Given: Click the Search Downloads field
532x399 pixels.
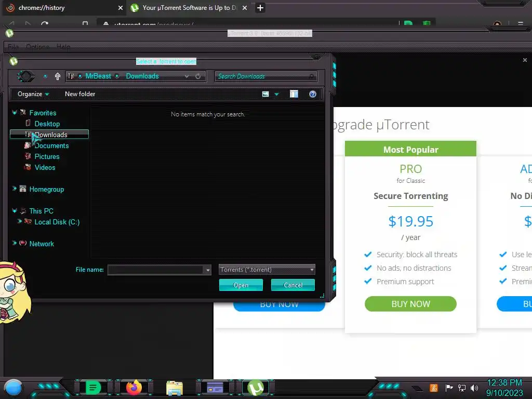Looking at the screenshot, I should 265,76.
